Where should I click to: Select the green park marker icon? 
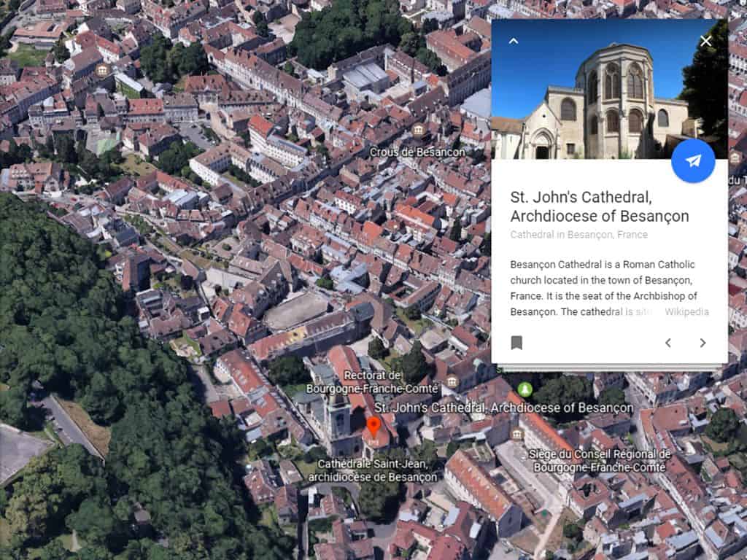[525, 389]
